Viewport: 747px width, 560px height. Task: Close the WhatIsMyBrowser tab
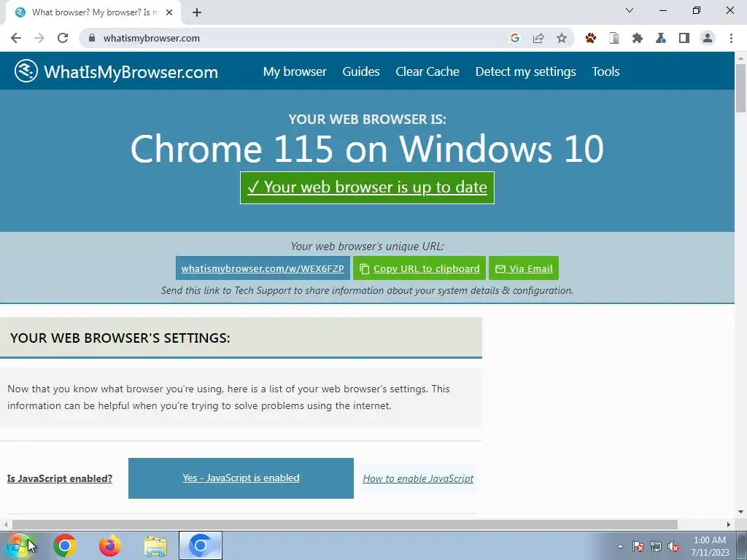(169, 12)
